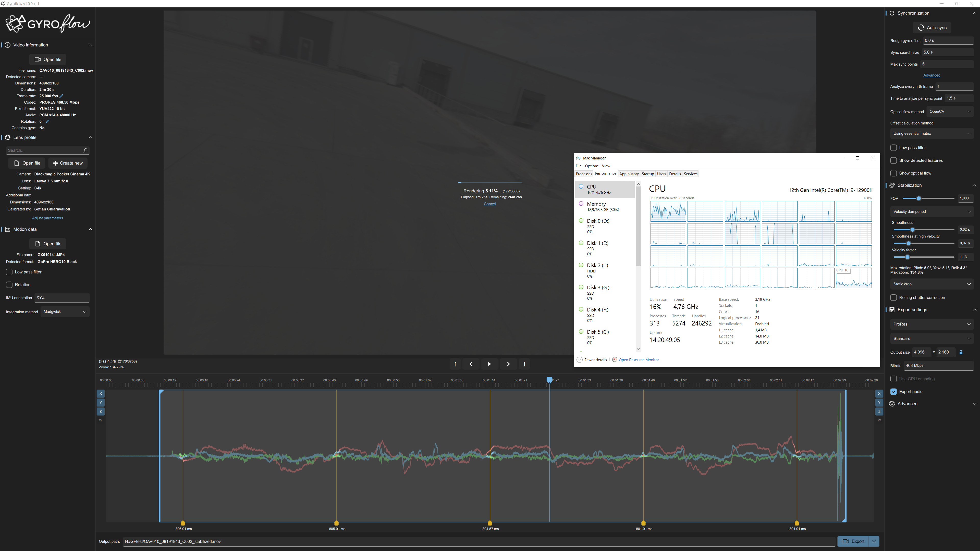Step to next frame arrow
The height and width of the screenshot is (551, 980).
(x=508, y=364)
